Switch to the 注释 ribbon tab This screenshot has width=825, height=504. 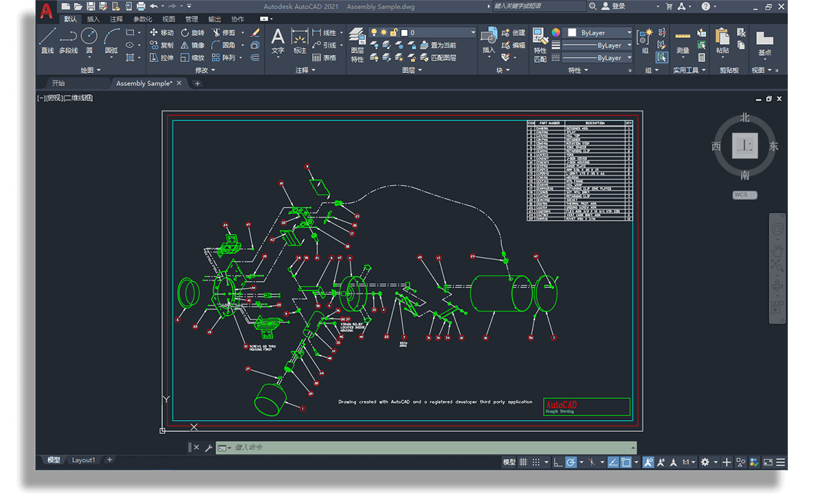pyautogui.click(x=116, y=19)
